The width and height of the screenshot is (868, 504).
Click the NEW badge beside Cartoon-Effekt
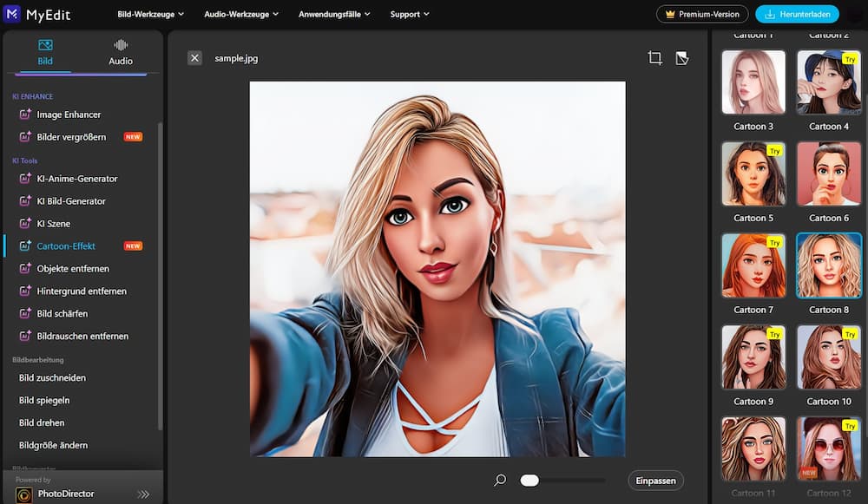[x=133, y=246]
